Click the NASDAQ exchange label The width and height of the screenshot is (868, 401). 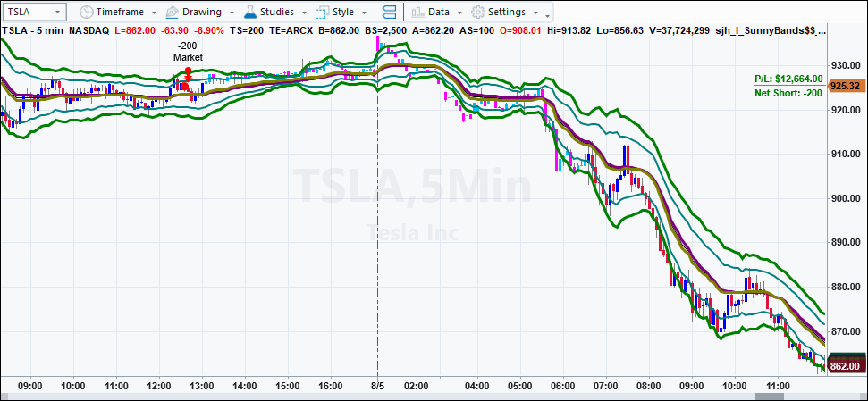88,31
